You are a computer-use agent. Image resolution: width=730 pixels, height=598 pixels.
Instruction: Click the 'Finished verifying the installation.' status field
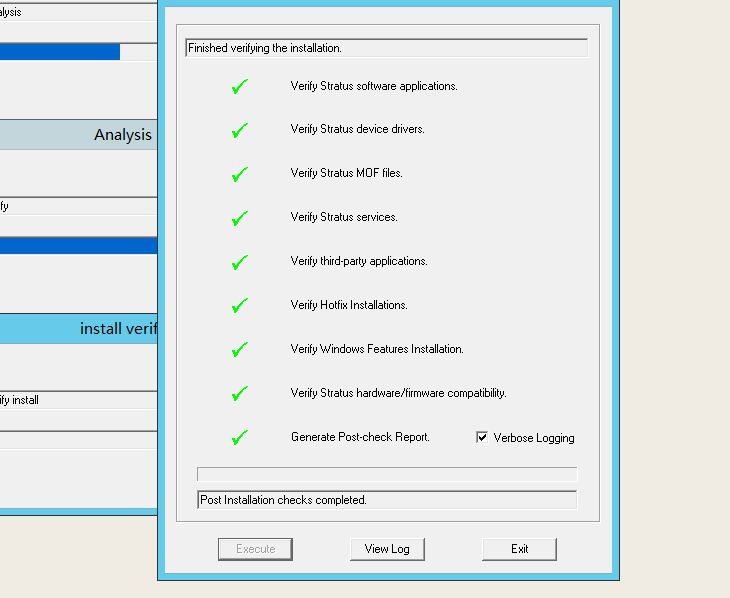386,48
